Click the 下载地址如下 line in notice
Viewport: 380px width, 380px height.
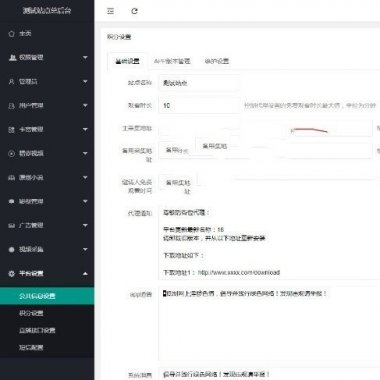(x=183, y=256)
